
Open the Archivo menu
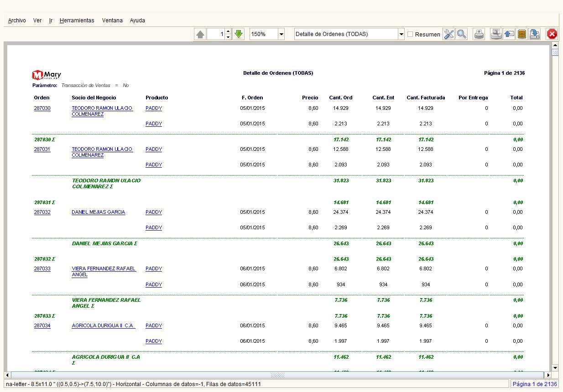pos(17,21)
